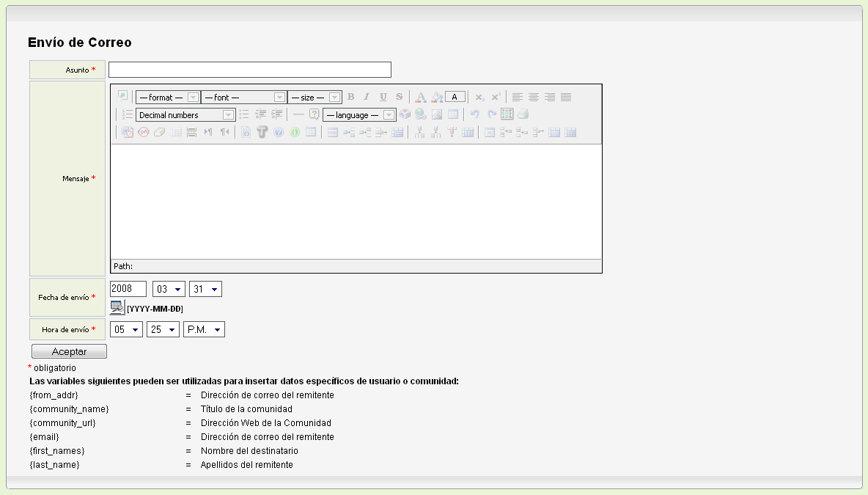Click inside the Mensaje editor area
Viewport: 868px width, 495px height.
tap(356, 202)
